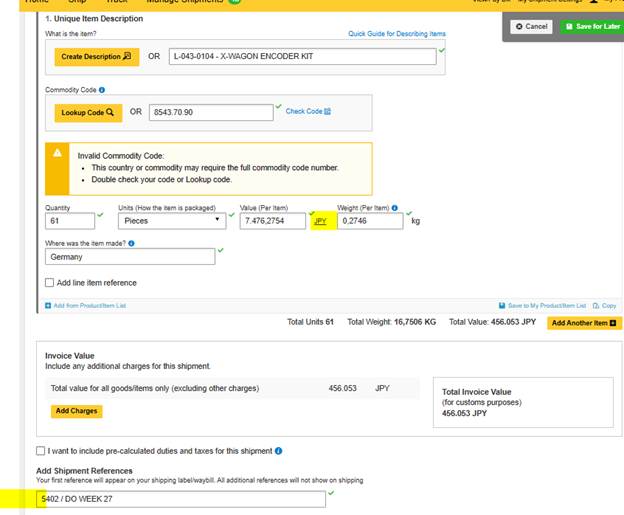The height and width of the screenshot is (515, 624).
Task: Edit the Weight Per Item field
Action: pyautogui.click(x=370, y=221)
